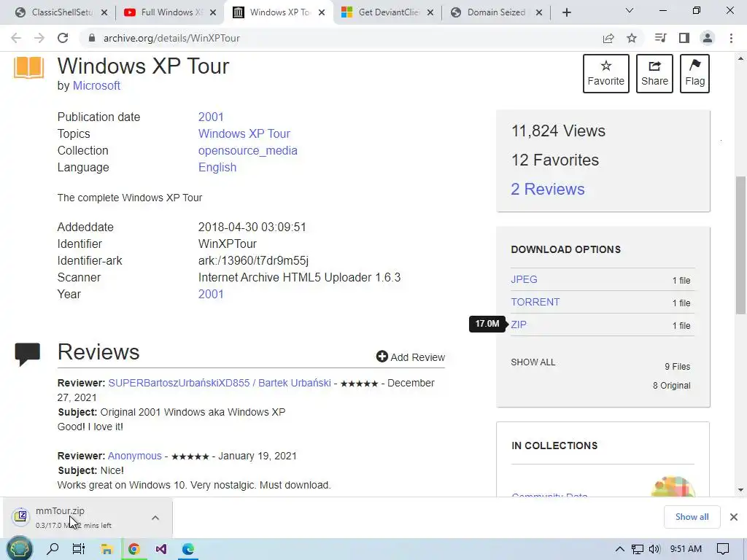Click the scrollbar down arrow
The height and width of the screenshot is (560, 747).
tap(740, 489)
